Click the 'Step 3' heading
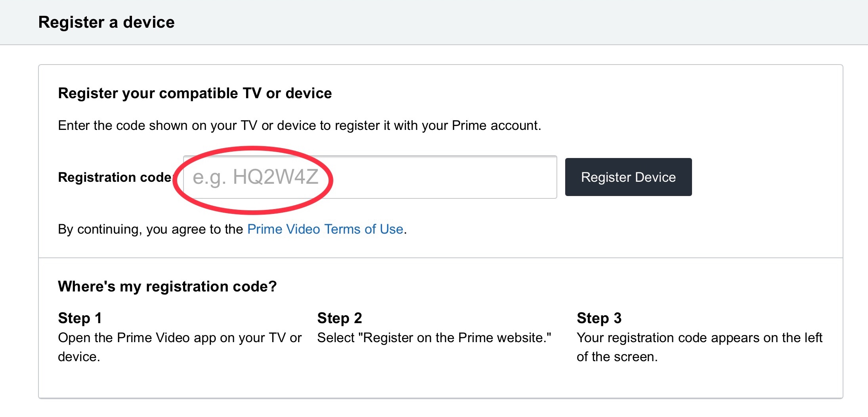868x417 pixels. [x=599, y=318]
